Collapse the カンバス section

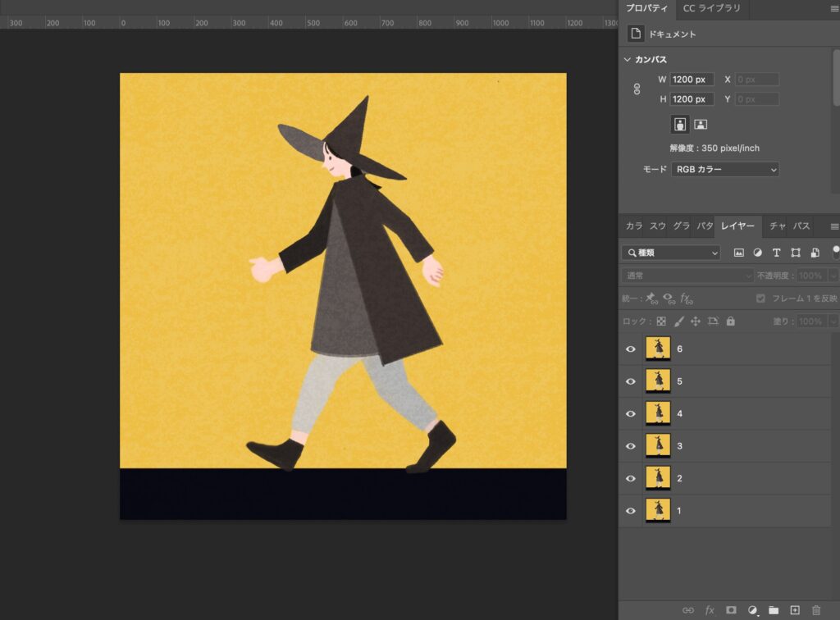[628, 60]
